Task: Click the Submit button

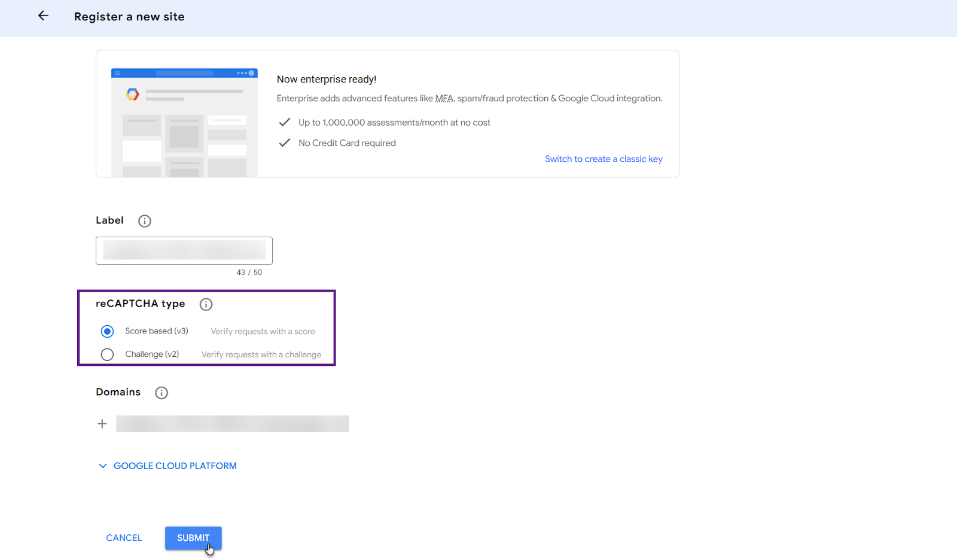Action: click(x=193, y=538)
